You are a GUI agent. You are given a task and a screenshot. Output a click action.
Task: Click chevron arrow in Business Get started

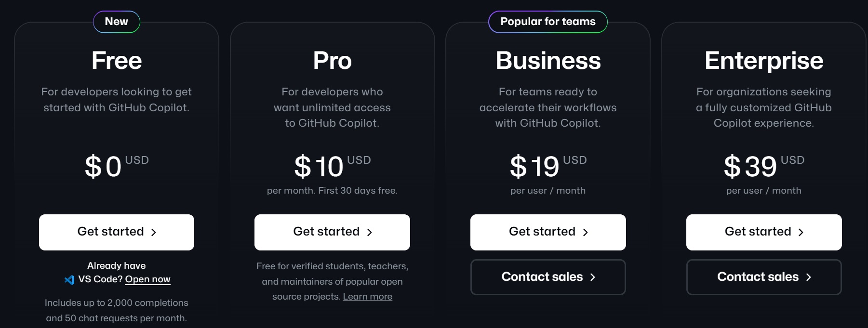(x=586, y=232)
